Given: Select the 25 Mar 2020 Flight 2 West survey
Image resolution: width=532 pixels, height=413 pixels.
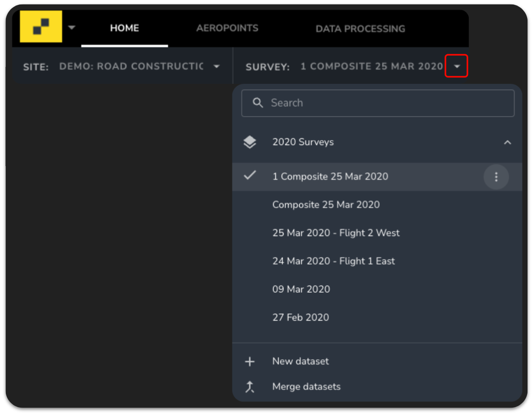Looking at the screenshot, I should click(x=336, y=233).
